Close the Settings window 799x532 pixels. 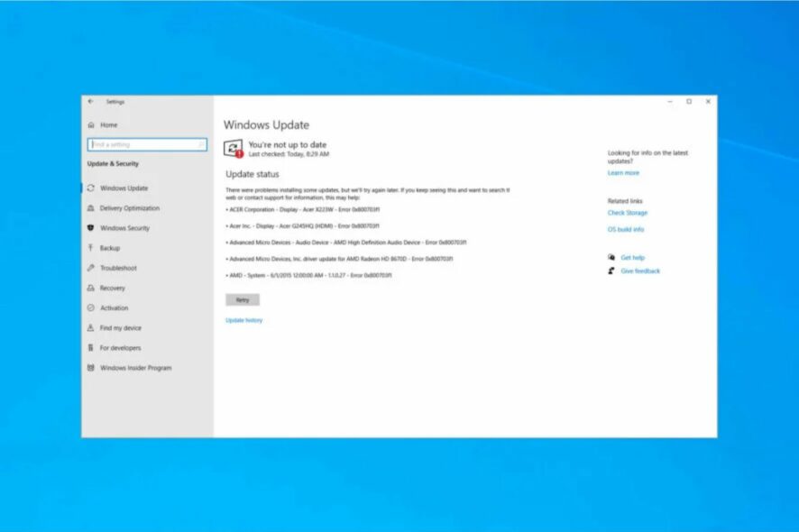tap(708, 101)
